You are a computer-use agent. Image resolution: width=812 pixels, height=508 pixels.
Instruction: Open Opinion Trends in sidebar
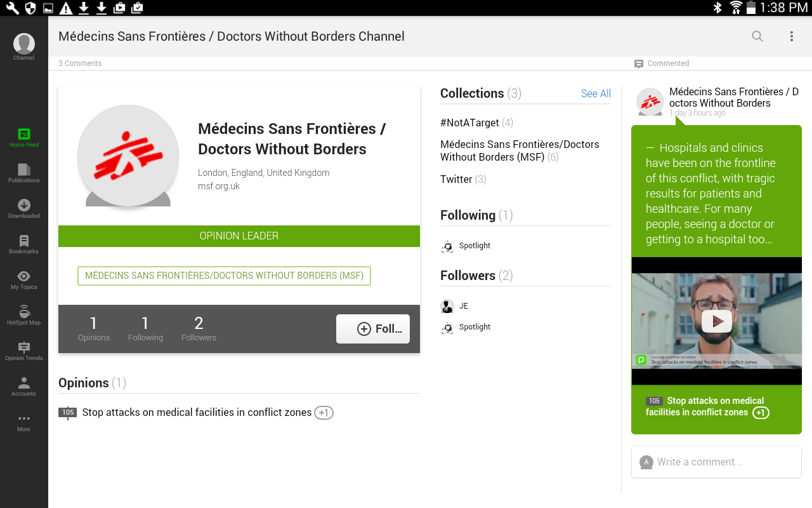coord(24,350)
